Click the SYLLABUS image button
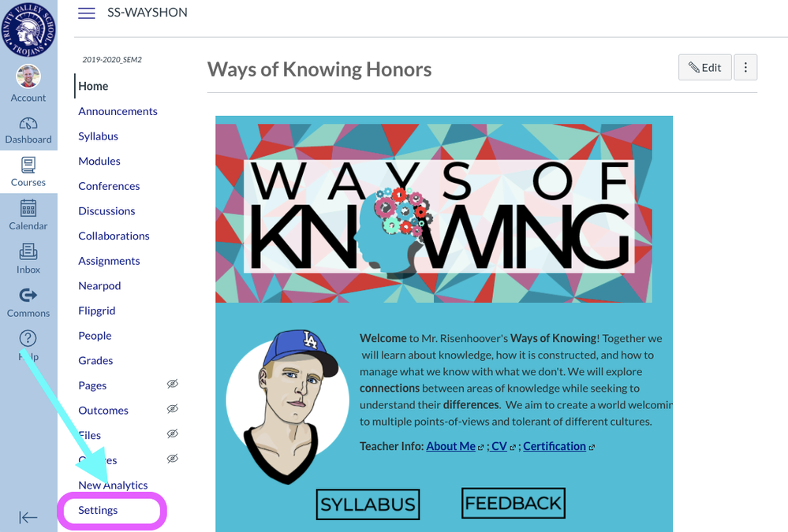This screenshot has height=532, width=788. pos(368,504)
